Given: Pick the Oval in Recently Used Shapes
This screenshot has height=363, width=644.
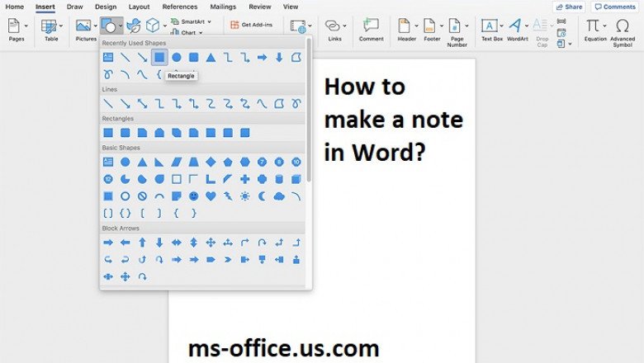Looking at the screenshot, I should [177, 58].
